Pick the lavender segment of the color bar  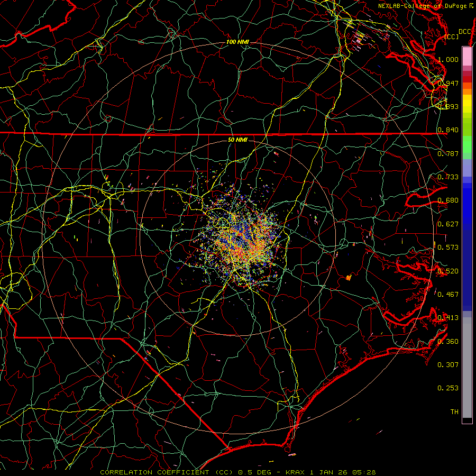pyautogui.click(x=467, y=168)
